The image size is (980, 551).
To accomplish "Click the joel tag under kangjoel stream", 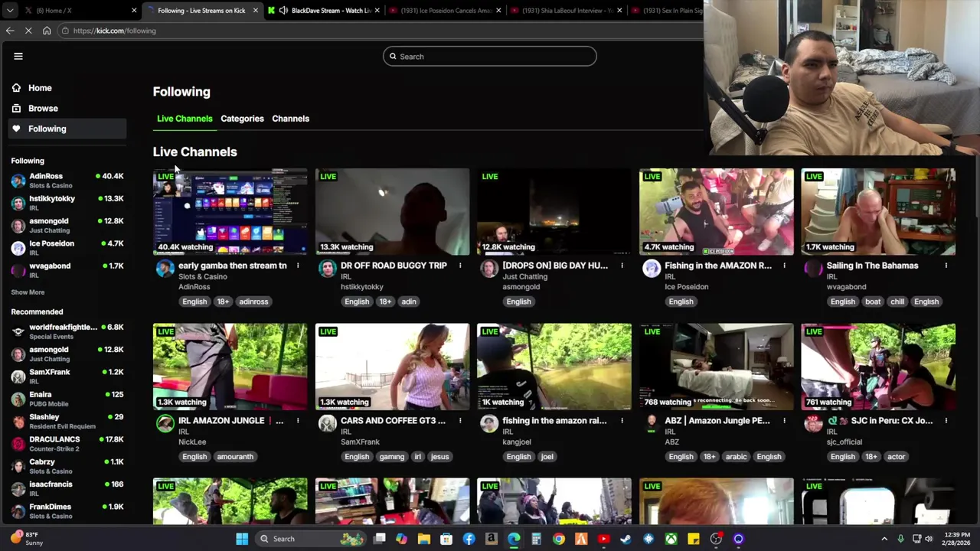I will point(547,457).
